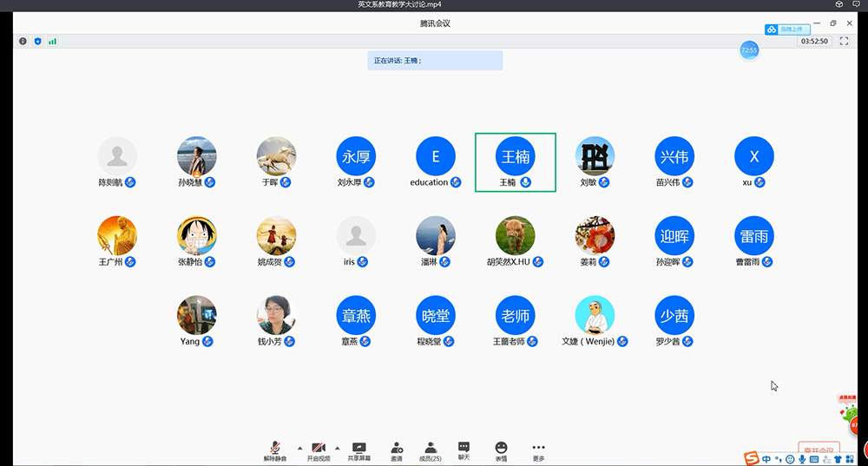Click the invite (邀请) icon
The image size is (868, 466).
point(397,450)
